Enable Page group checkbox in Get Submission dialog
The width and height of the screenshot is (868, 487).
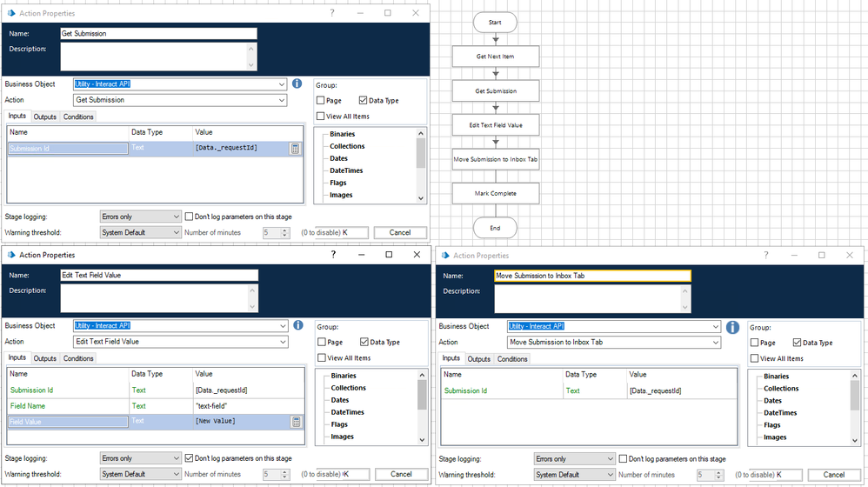322,101
